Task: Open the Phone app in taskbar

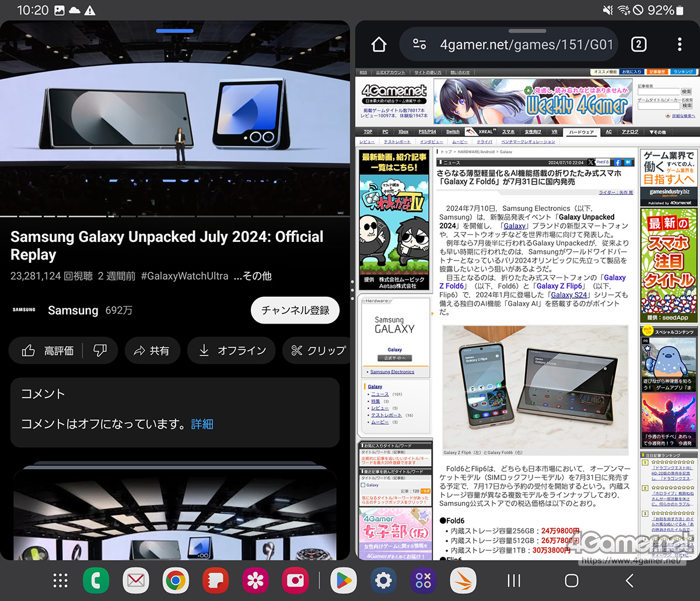Action: [96, 581]
